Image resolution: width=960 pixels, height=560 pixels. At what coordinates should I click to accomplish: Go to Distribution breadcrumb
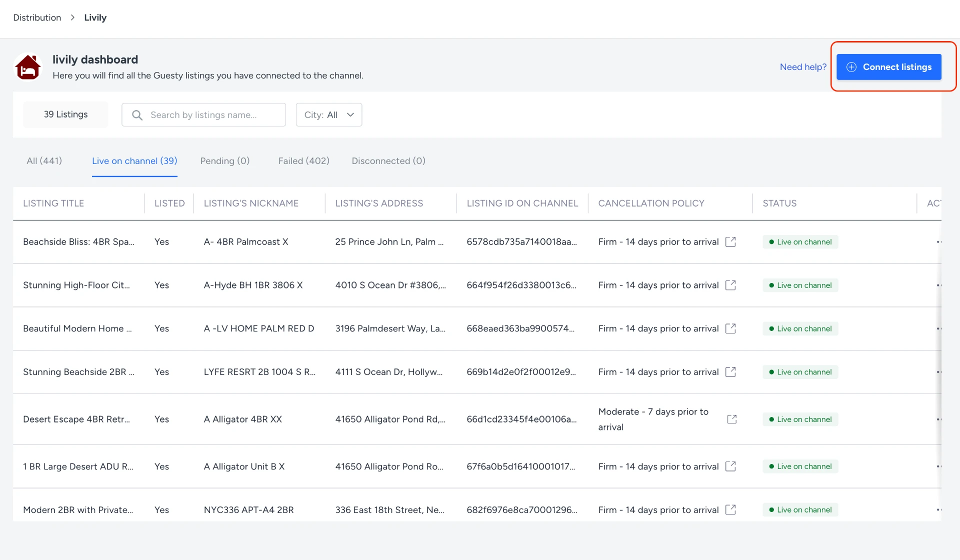(x=37, y=17)
